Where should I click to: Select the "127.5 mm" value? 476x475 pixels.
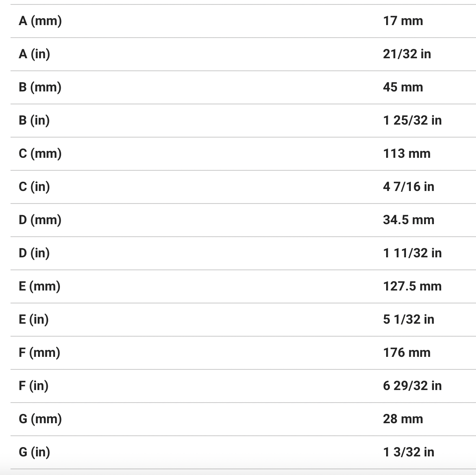coord(412,286)
